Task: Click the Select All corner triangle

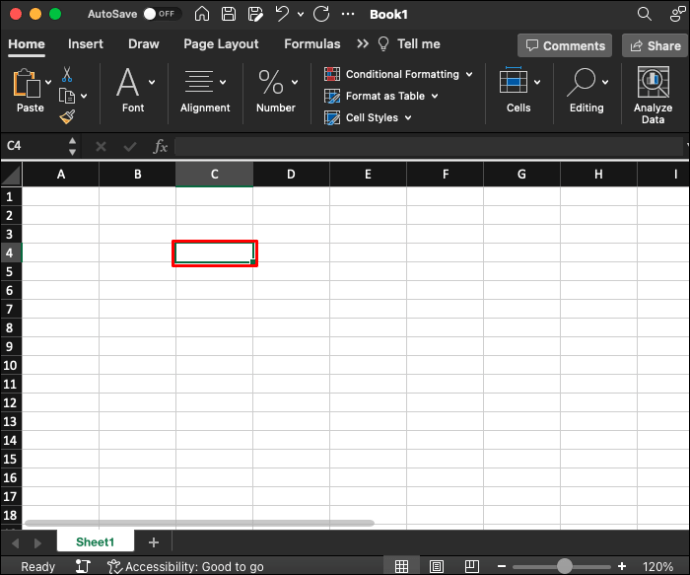Action: 11,175
